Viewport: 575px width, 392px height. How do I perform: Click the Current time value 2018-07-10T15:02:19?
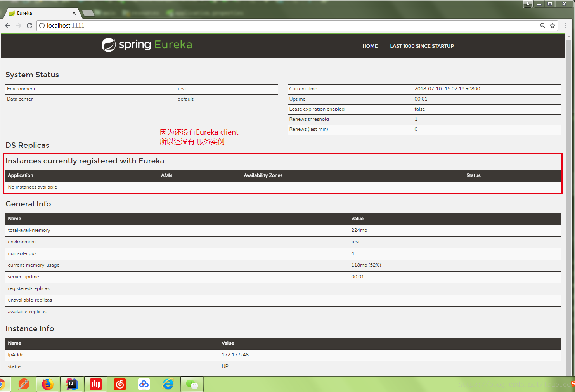[x=447, y=89]
